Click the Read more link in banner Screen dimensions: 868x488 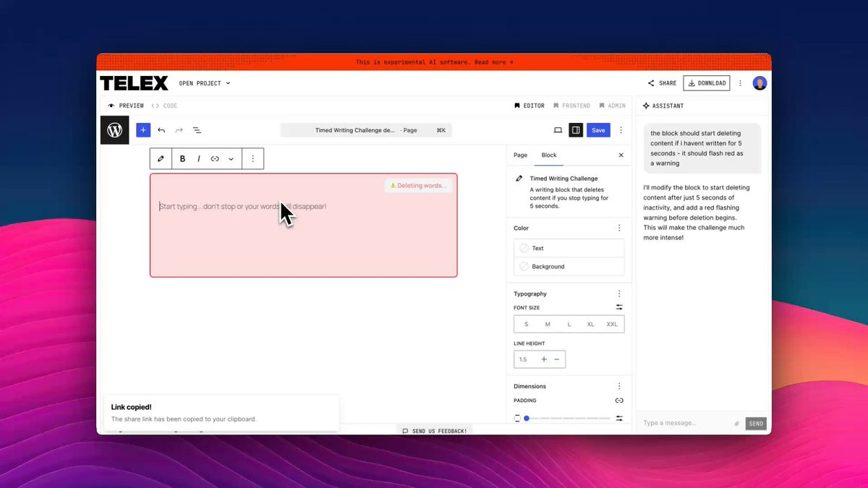coord(493,62)
